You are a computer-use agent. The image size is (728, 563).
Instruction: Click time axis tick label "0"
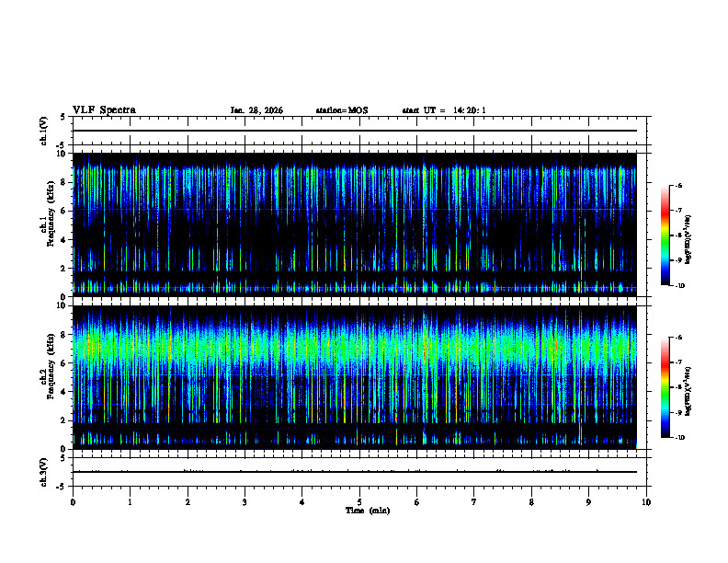pos(73,502)
